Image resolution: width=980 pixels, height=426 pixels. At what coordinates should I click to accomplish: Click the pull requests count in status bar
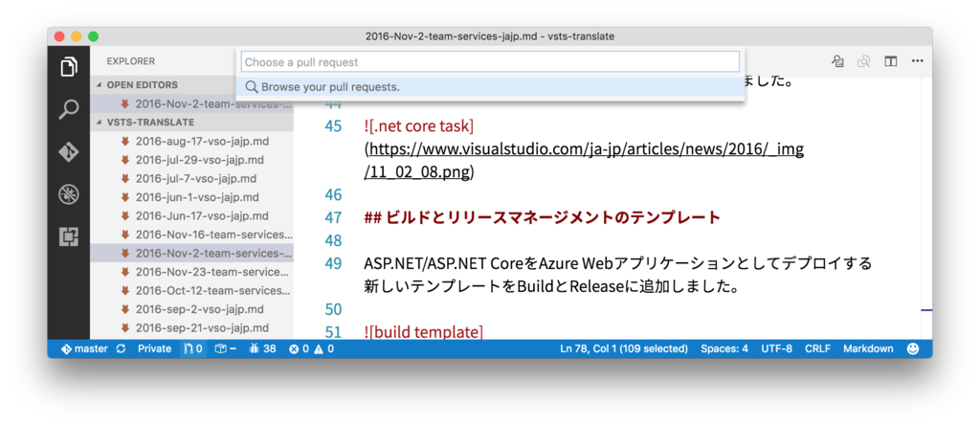click(x=193, y=348)
